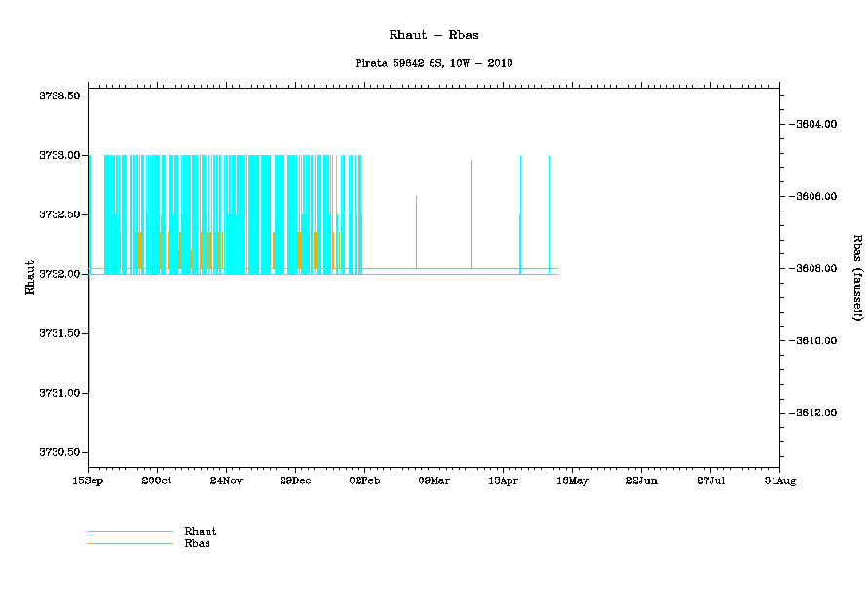The image size is (868, 614).
Task: Click the 31Aug final date label
Action: 779,480
